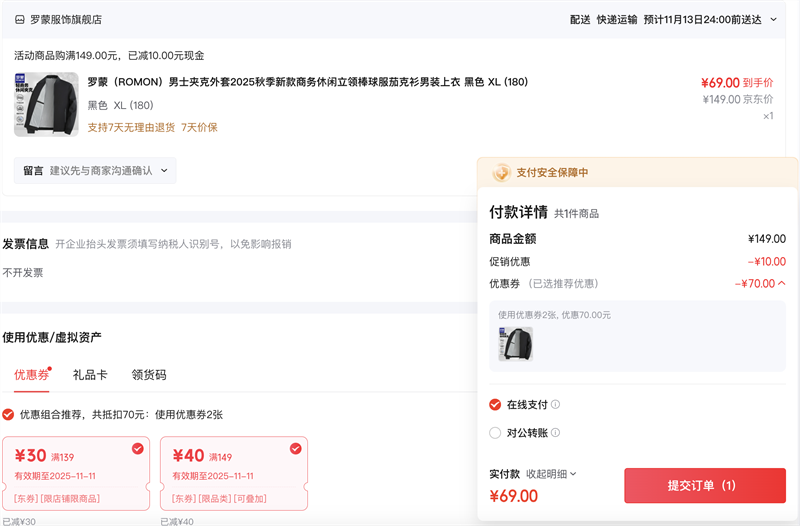Click the checkmark badge on ¥40 coupon
Viewport: 800px width, 526px height.
pos(296,448)
